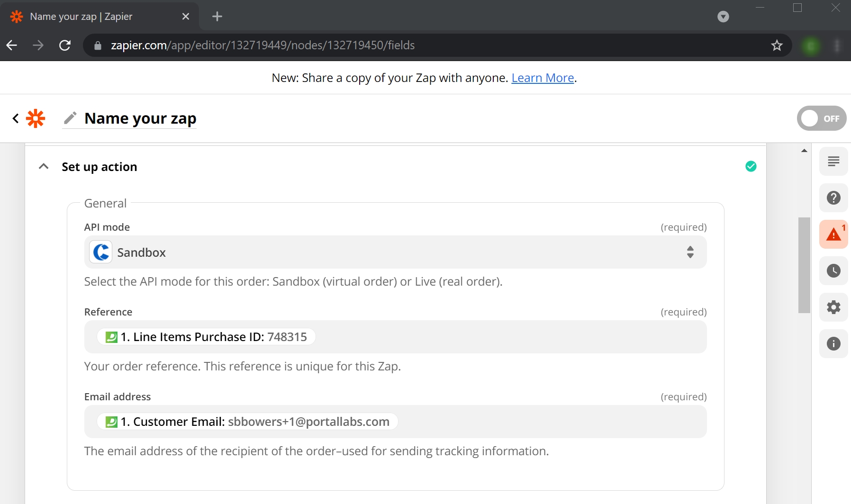
Task: Open the Learn More link
Action: (543, 78)
